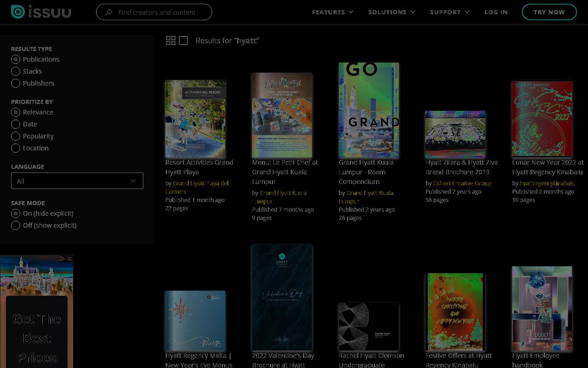588x368 pixels.
Task: Open title Festive Offers at Hyatt Regency Kinabalu
Action: [459, 360]
